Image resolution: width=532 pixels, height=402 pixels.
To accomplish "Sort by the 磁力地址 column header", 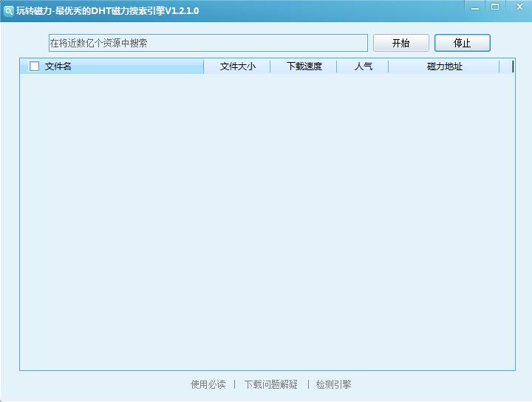I will (444, 67).
